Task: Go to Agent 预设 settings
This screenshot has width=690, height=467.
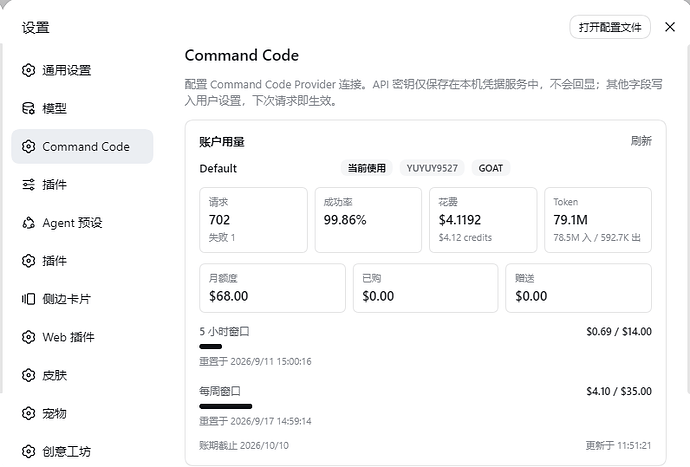Action: [x=82, y=223]
